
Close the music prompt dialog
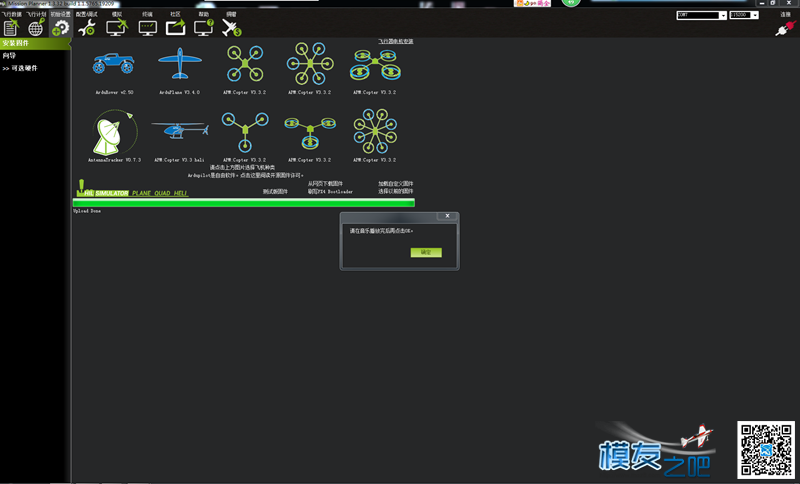[447, 216]
